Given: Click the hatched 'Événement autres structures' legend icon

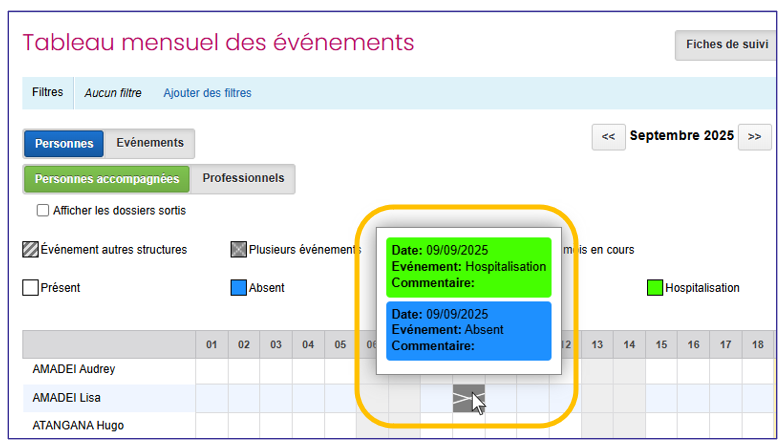Looking at the screenshot, I should tap(30, 250).
